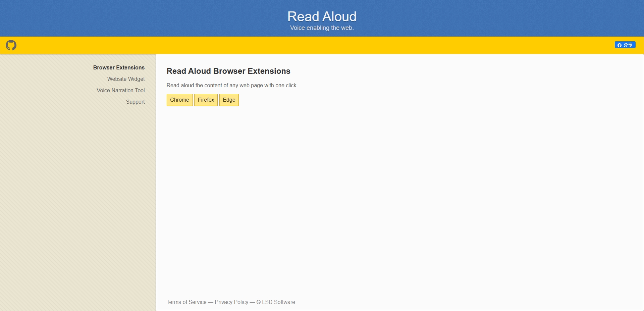Open the GitHub repository icon

click(x=11, y=45)
